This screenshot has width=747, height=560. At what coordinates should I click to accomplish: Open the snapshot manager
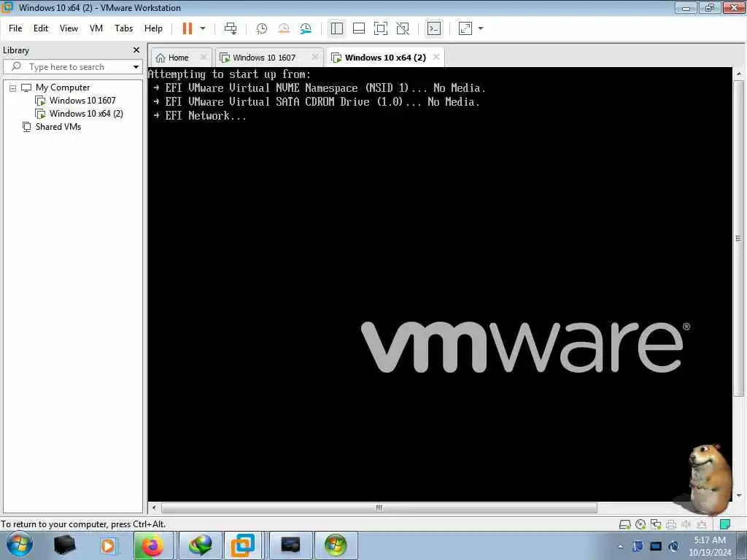[x=306, y=28]
